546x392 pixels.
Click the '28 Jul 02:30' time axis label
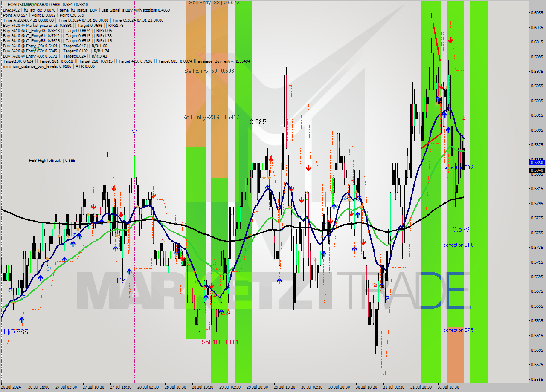148,387
